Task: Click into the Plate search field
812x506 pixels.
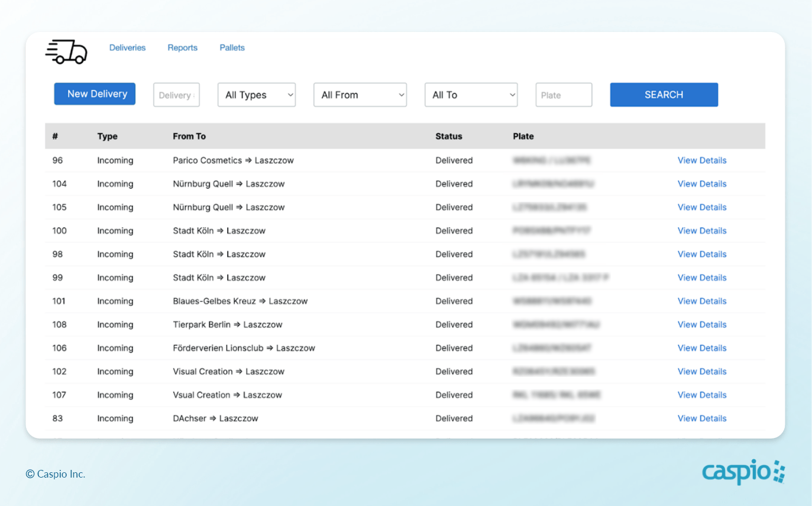Action: pos(563,95)
